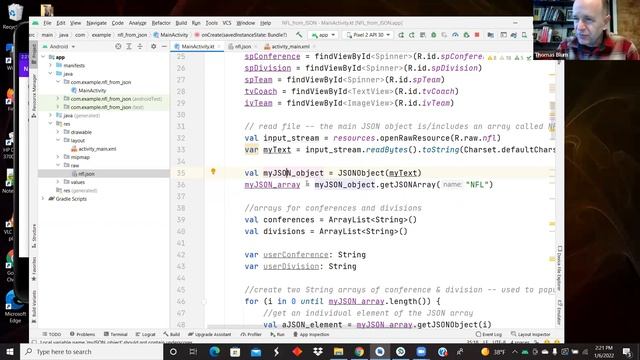Click Select Opened File target icon in Project panel

click(x=118, y=47)
